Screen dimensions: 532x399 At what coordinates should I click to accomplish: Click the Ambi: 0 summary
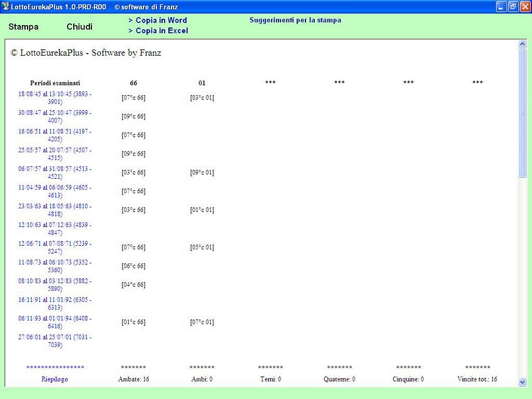[x=202, y=380]
